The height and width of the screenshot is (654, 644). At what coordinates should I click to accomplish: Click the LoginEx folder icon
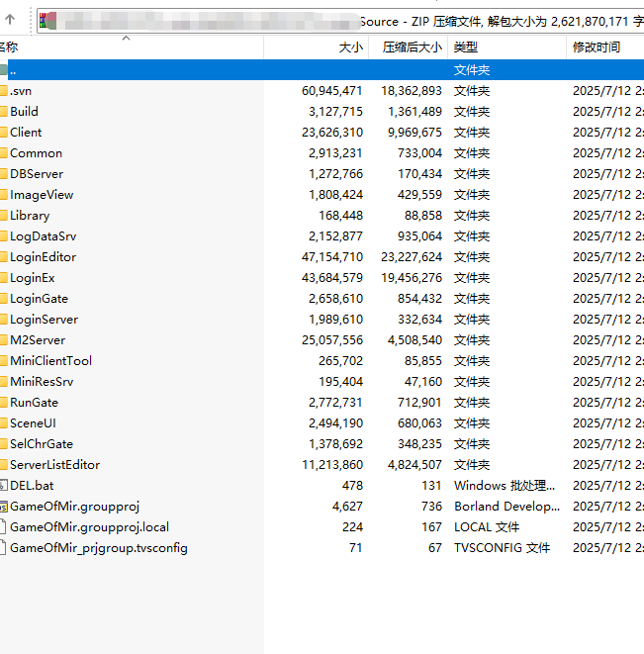(4, 278)
